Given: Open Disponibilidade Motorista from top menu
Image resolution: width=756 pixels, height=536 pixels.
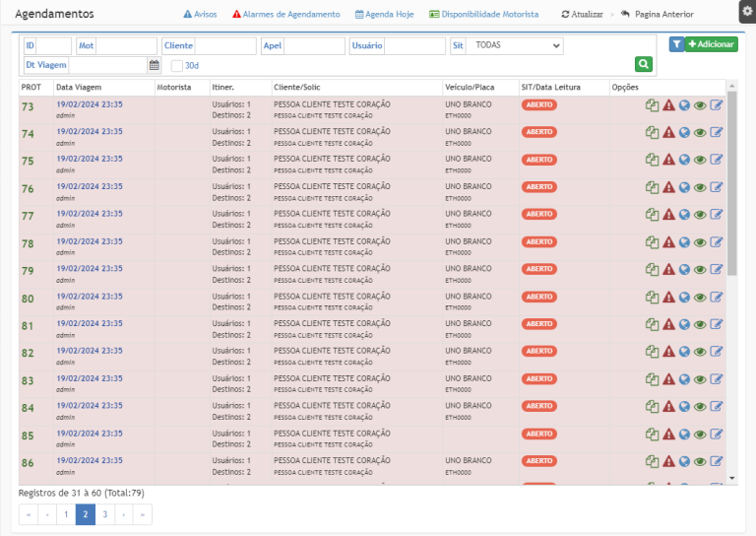Looking at the screenshot, I should point(483,15).
